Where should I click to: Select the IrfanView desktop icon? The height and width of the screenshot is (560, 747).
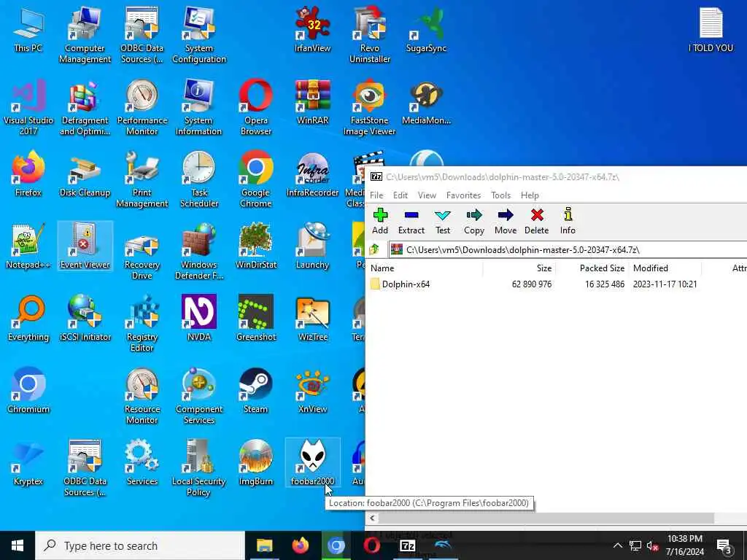click(x=312, y=29)
